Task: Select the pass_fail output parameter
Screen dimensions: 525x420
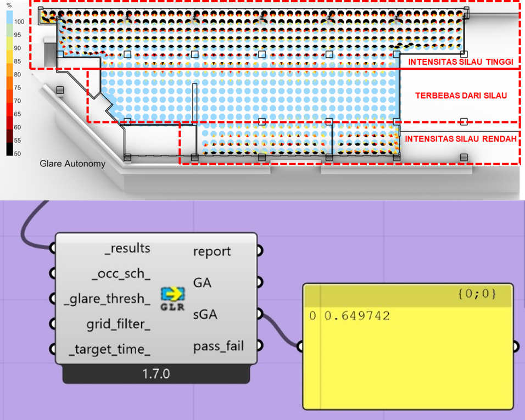Action: [219, 346]
